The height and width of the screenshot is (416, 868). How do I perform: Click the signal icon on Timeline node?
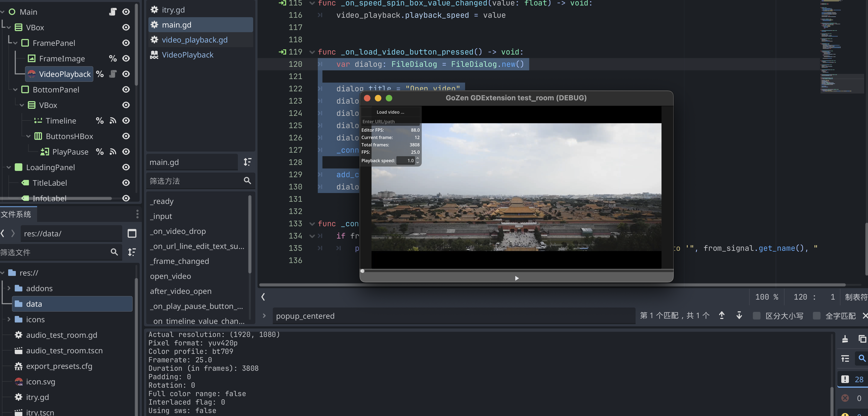(x=113, y=120)
